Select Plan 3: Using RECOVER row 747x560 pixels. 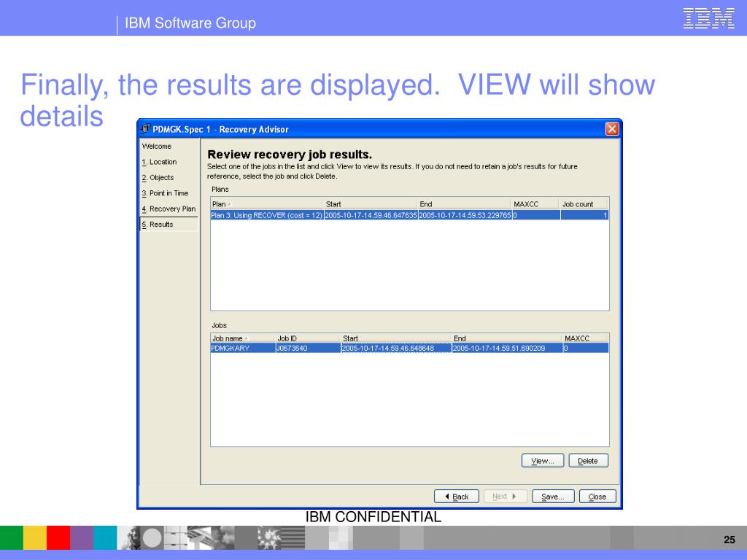pyautogui.click(x=409, y=215)
